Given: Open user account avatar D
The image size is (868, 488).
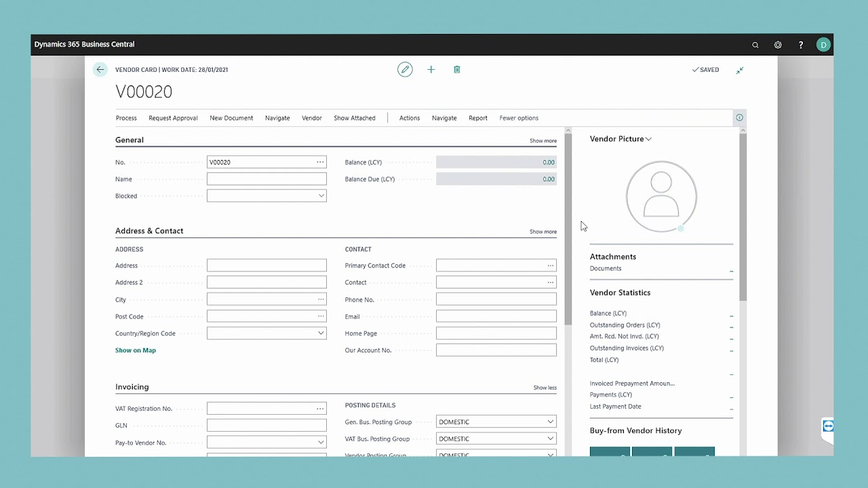Looking at the screenshot, I should point(823,45).
